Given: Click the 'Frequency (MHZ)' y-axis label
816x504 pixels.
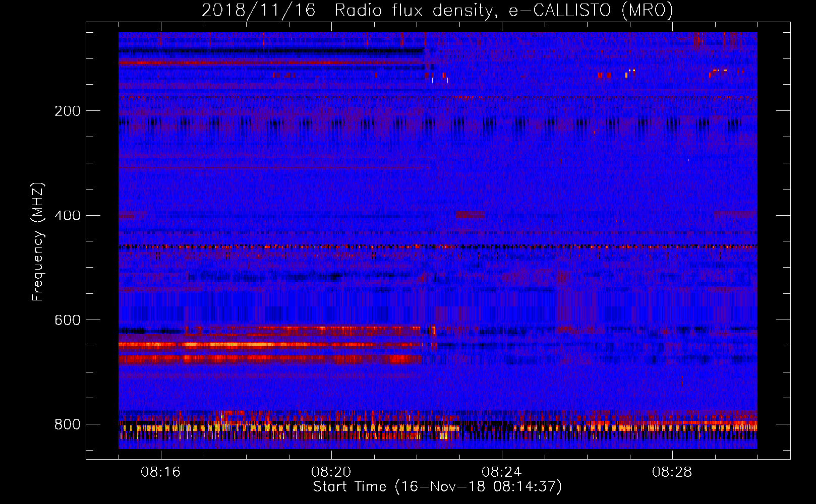Looking at the screenshot, I should pos(38,242).
